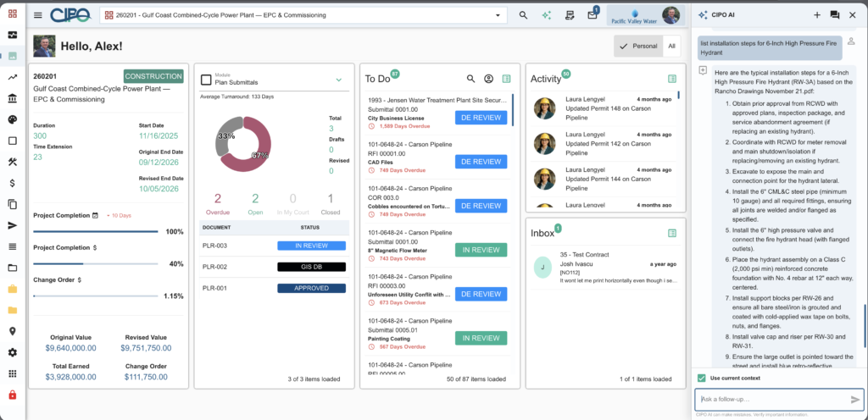Click the Overdue count 2

[x=218, y=198]
